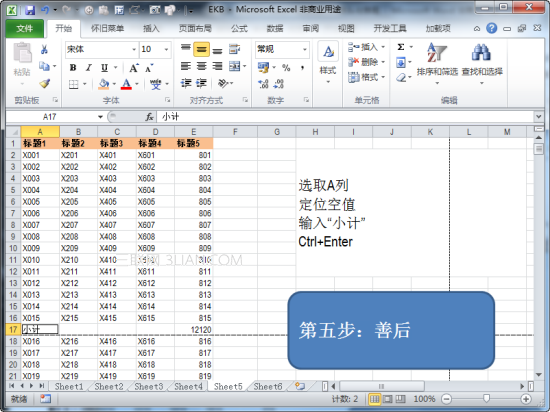This screenshot has height=412, width=550.
Task: Switch to the 公式 ribbon tab
Action: tap(239, 28)
